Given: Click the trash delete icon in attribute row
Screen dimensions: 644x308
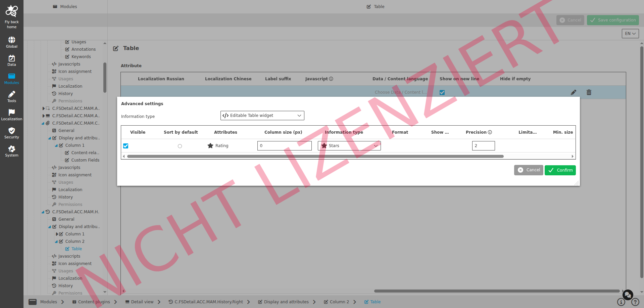Looking at the screenshot, I should pyautogui.click(x=589, y=92).
